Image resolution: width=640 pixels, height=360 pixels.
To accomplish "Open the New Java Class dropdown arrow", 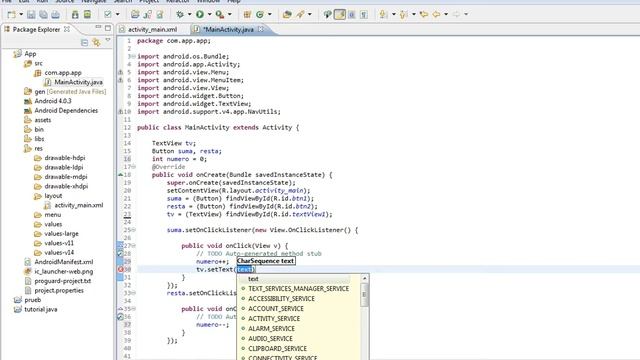I will tap(269, 15).
